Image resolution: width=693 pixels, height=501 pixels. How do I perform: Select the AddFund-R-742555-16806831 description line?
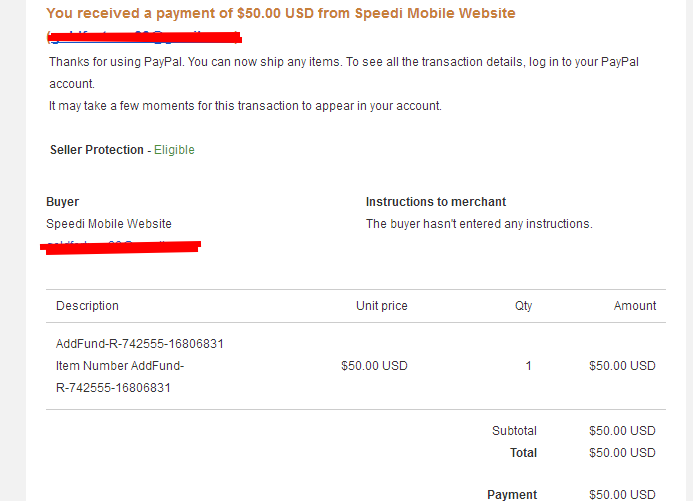point(140,344)
